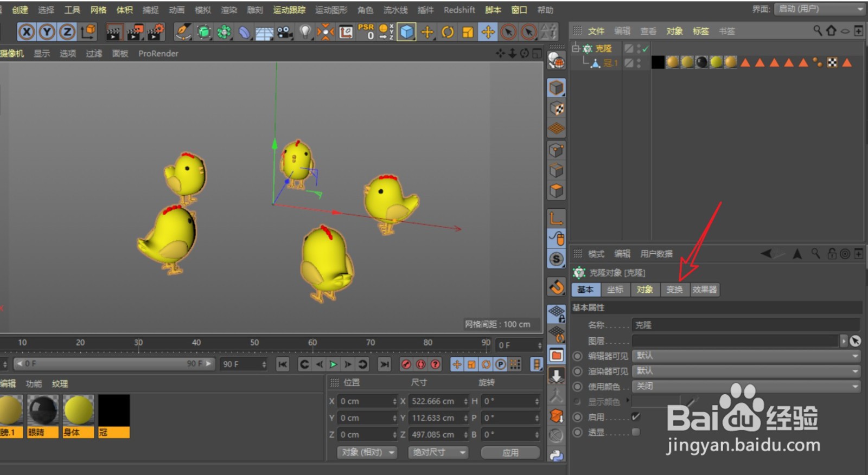Toggle the X axis lock icon
The image size is (868, 475).
click(x=26, y=33)
